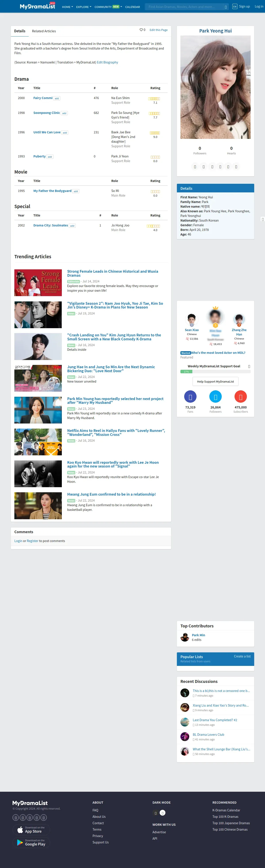Expand the EXPLORE dropdown menu
This screenshot has height=868, width=265.
point(84,7)
